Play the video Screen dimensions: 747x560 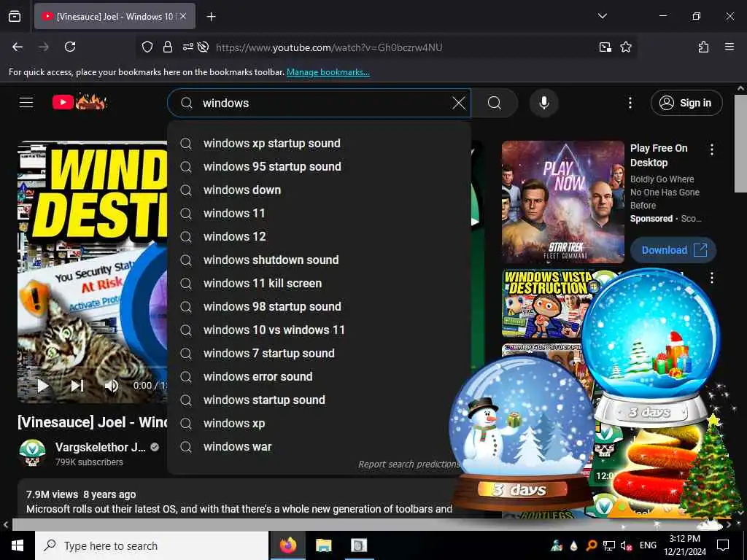pyautogui.click(x=43, y=386)
